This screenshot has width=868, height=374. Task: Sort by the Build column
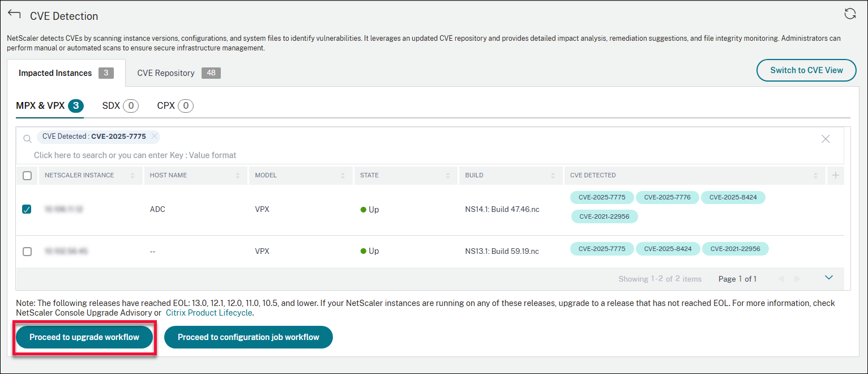coord(552,176)
